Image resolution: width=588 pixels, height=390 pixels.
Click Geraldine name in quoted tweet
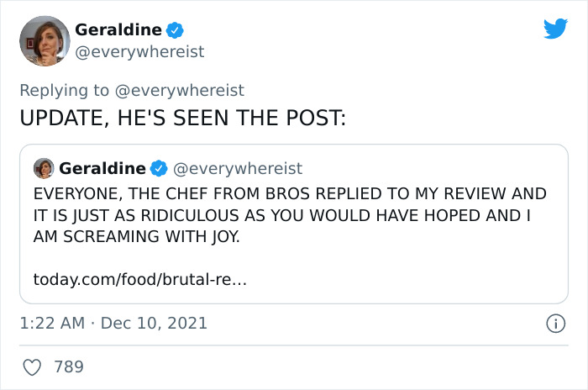pyautogui.click(x=101, y=168)
